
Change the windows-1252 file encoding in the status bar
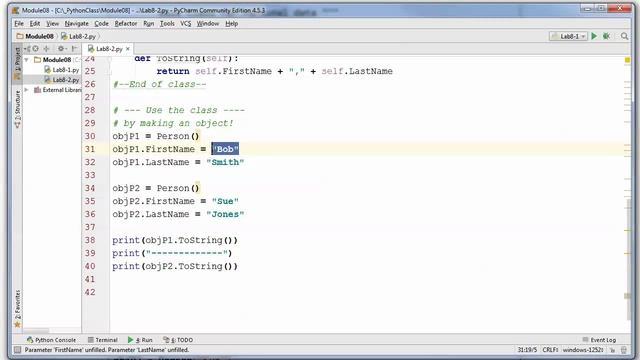[x=583, y=350]
